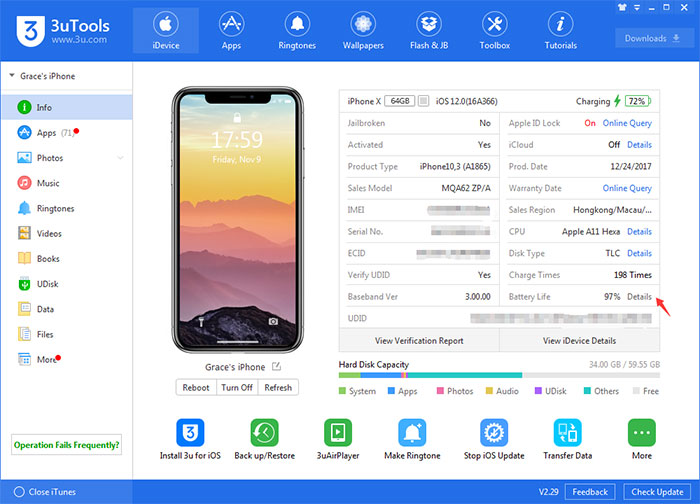Open the Flash & JB tab
Screen dimensions: 700x504
point(429,31)
